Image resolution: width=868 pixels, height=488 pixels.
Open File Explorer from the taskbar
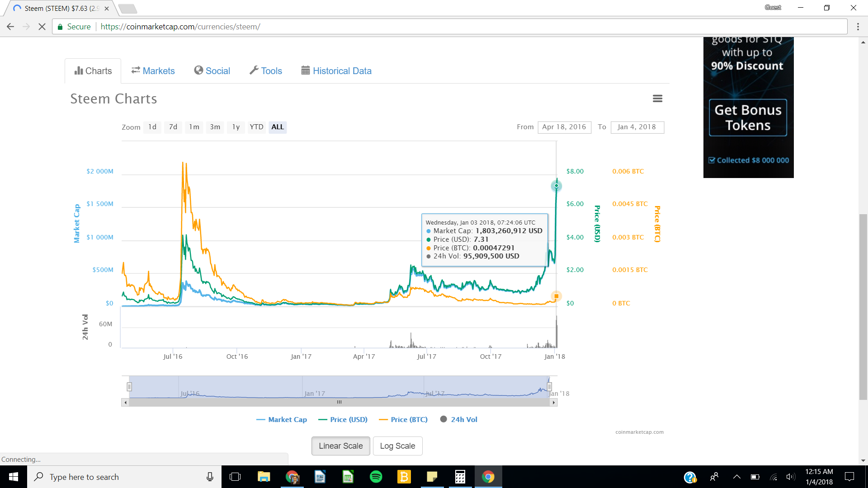[x=264, y=477]
